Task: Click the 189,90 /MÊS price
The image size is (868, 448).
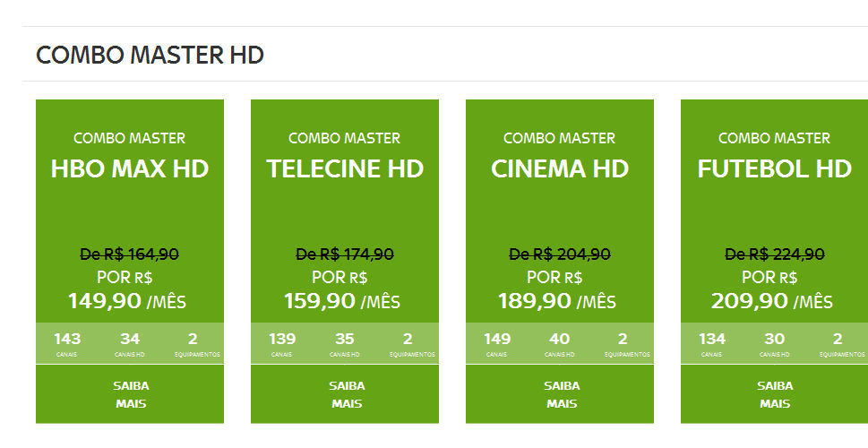Action: coord(558,301)
